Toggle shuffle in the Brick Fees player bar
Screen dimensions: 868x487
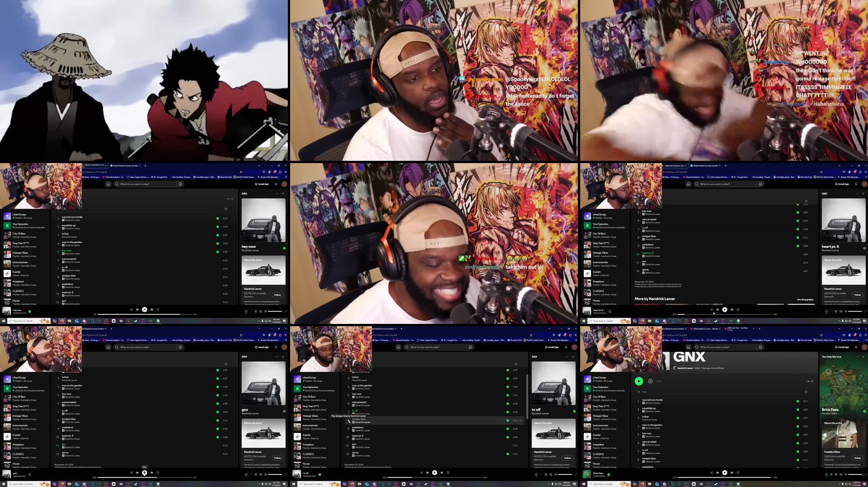pos(711,473)
